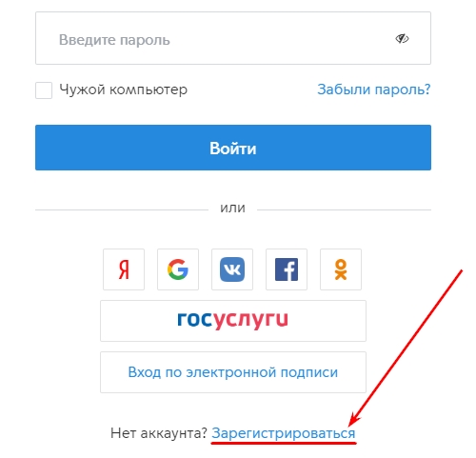Choose Google sign-in icon
This screenshot has width=476, height=458.
point(178,269)
